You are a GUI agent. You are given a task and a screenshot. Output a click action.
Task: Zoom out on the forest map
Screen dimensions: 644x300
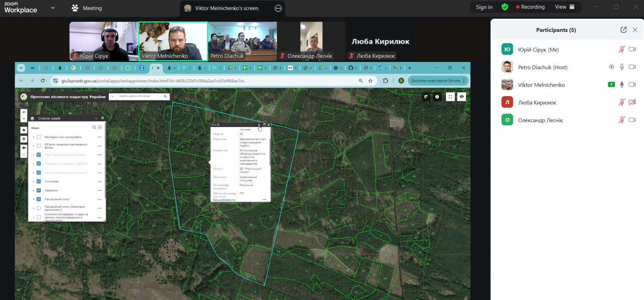click(x=24, y=119)
